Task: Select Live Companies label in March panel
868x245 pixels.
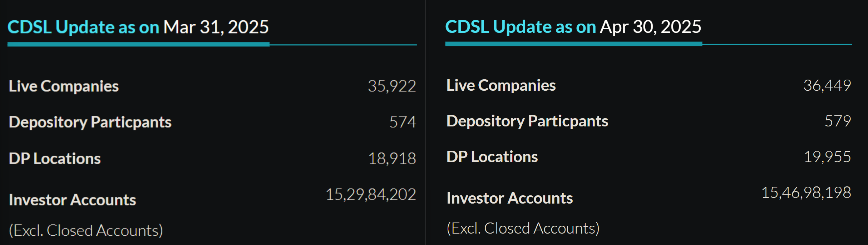Action: point(64,86)
